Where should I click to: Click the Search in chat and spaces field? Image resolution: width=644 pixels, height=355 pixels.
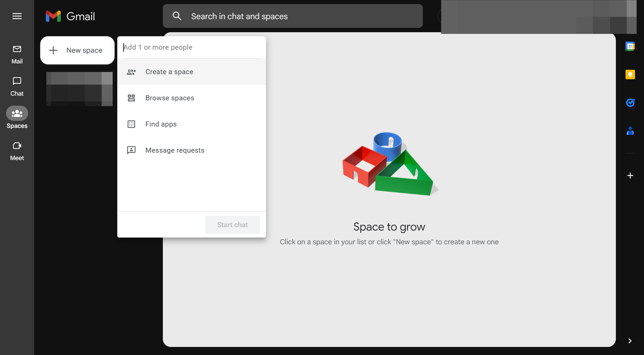point(293,16)
